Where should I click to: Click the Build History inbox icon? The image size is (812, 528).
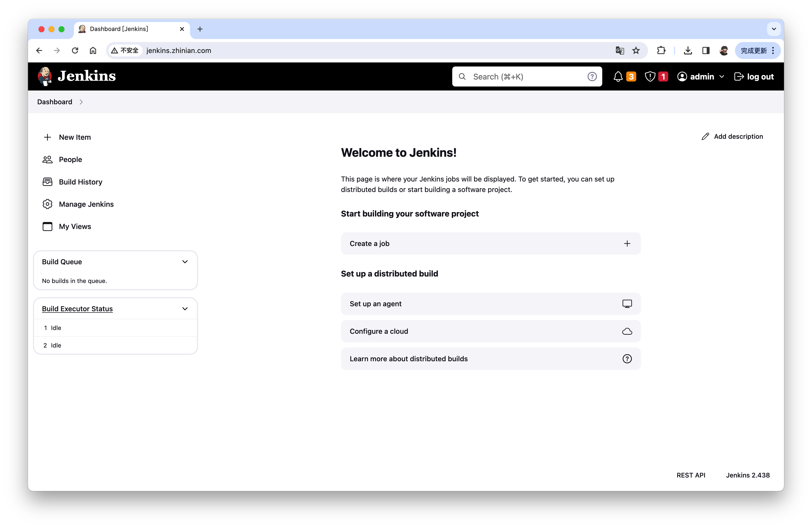pos(47,182)
